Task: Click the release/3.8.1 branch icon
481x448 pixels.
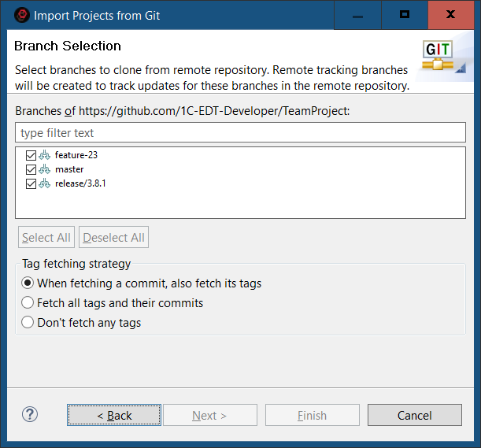Action: tap(45, 183)
